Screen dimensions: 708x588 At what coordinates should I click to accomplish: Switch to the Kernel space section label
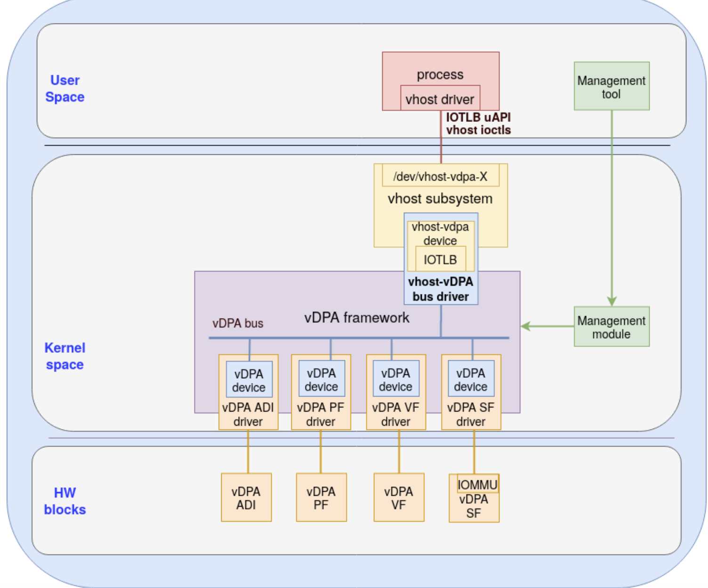pos(64,356)
